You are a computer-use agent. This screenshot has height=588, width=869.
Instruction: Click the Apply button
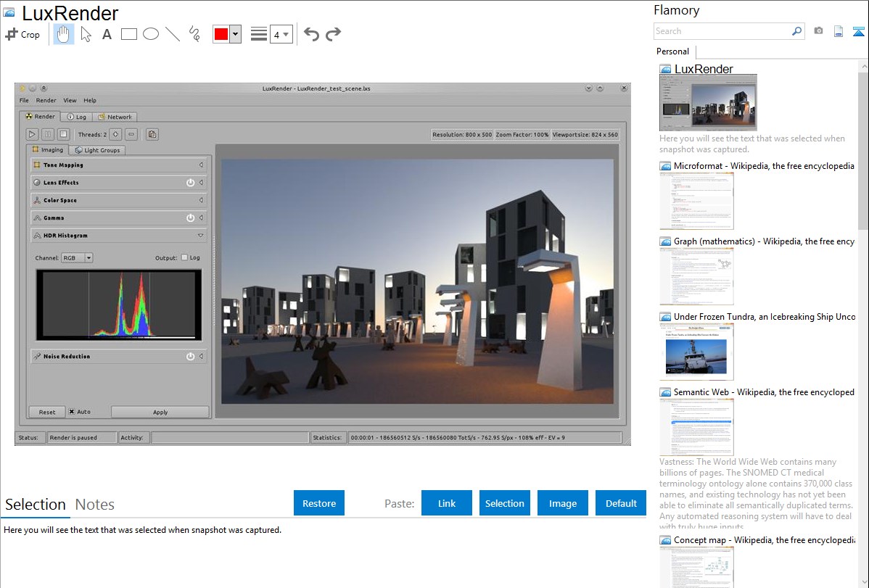160,412
